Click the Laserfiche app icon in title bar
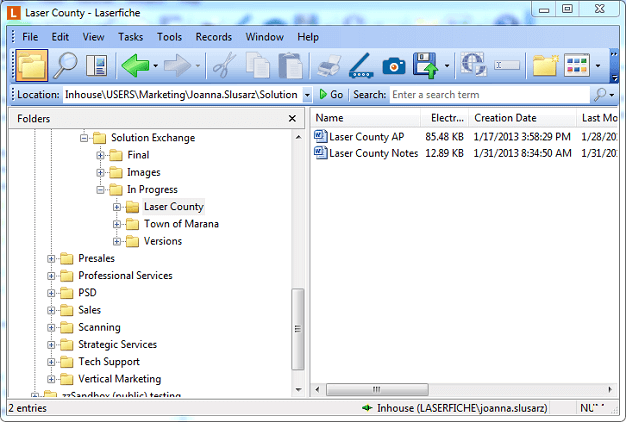626x422 pixels. [13, 13]
